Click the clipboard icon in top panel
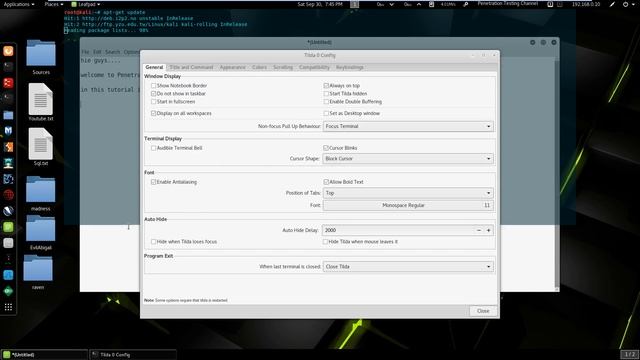 pos(431,4)
